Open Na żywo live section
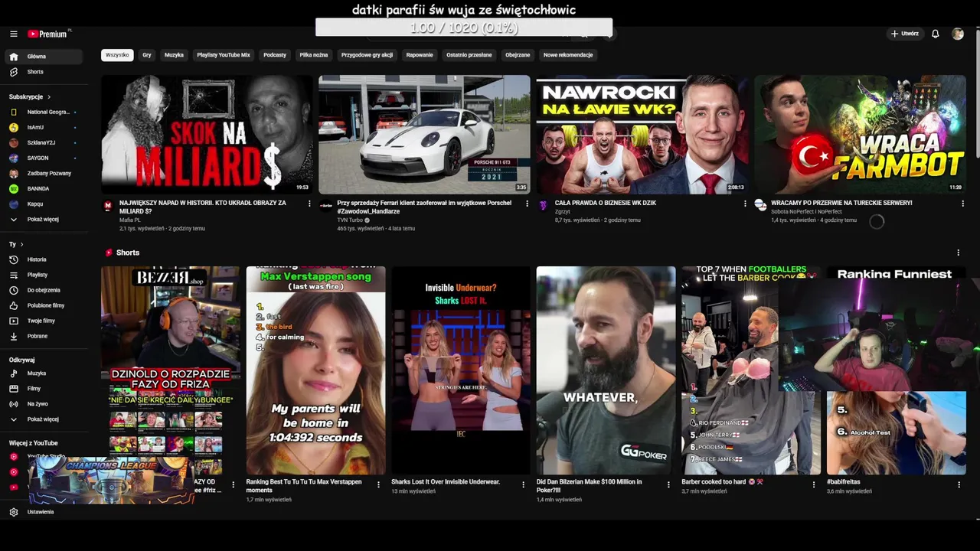 coord(44,404)
